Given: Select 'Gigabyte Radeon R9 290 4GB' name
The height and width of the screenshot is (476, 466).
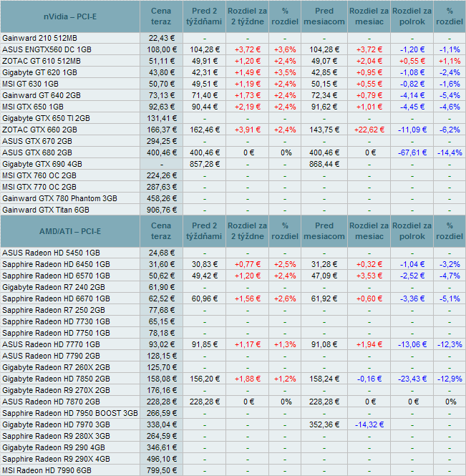Looking at the screenshot, I should pyautogui.click(x=54, y=448).
